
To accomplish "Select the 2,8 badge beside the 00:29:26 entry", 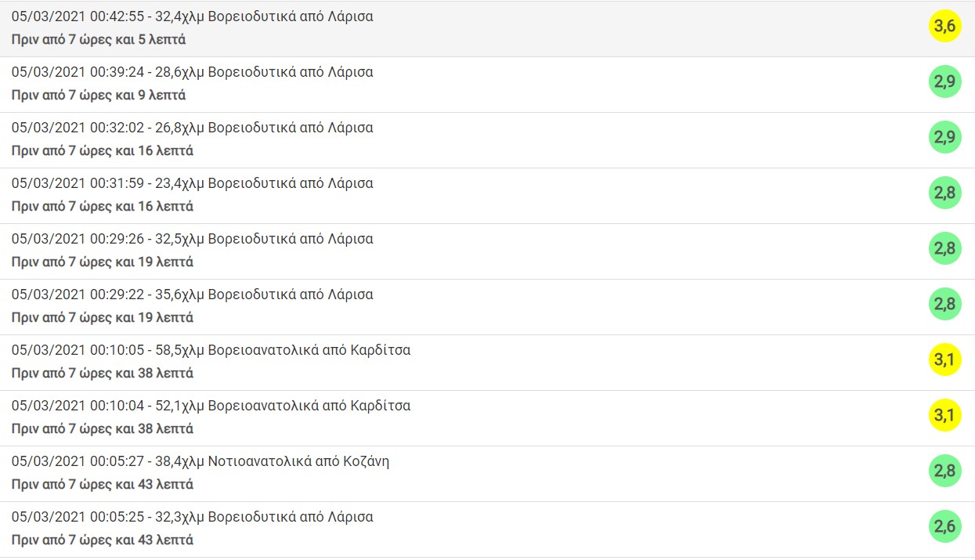I will 944,249.
